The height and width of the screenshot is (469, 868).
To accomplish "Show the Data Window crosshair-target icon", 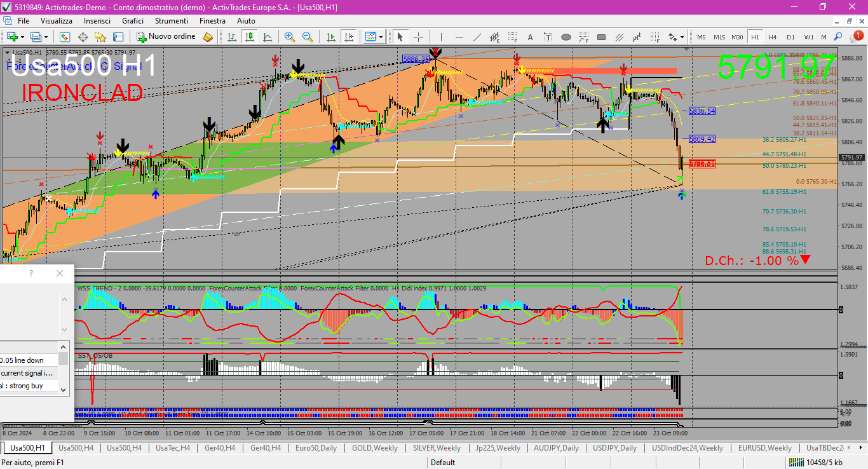I will click(83, 37).
